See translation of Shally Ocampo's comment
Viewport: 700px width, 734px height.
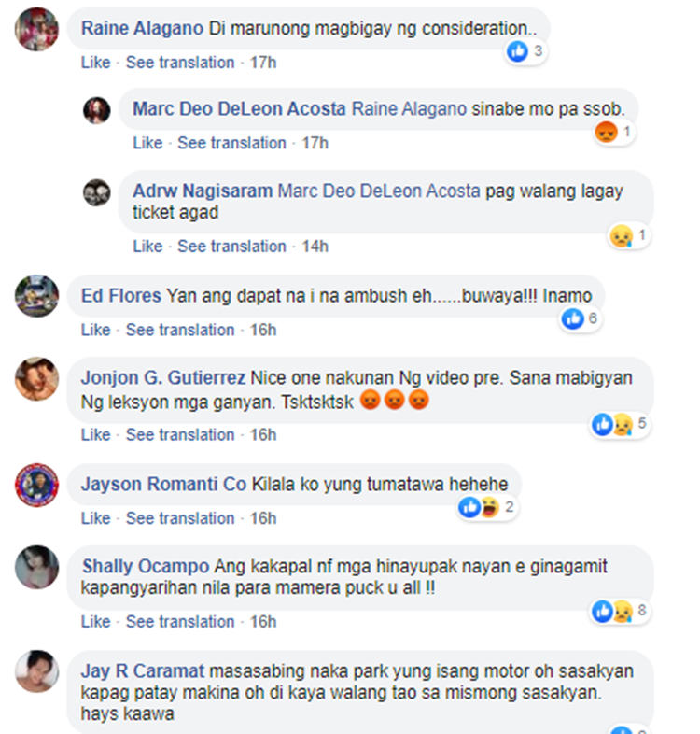180,622
